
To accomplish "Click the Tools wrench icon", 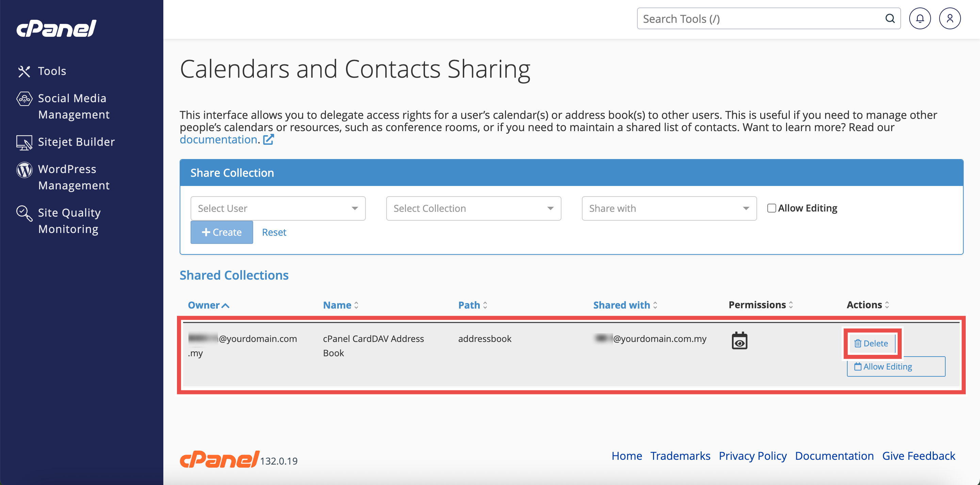I will [24, 71].
